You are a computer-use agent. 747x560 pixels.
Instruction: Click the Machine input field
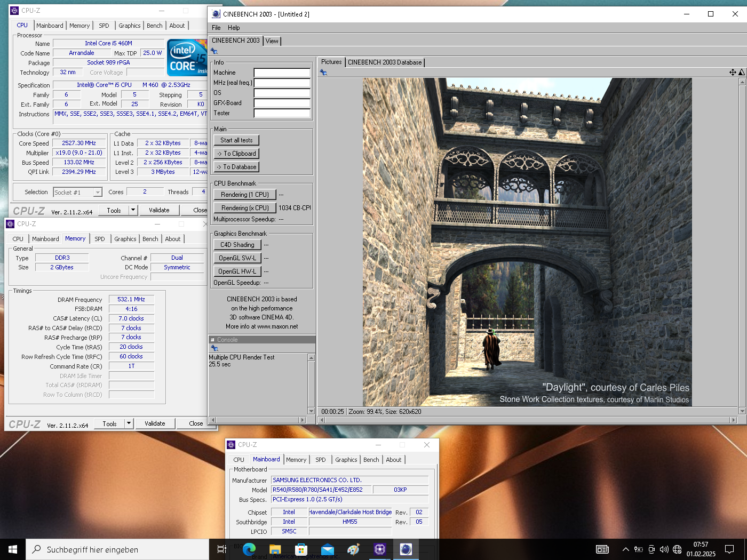click(282, 73)
